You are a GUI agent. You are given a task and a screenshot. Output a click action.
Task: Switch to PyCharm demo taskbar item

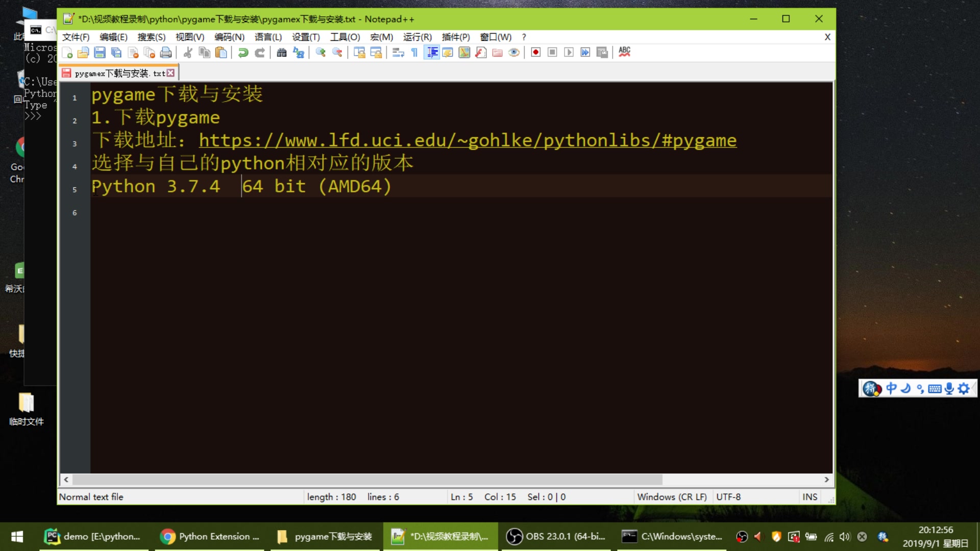pyautogui.click(x=94, y=537)
